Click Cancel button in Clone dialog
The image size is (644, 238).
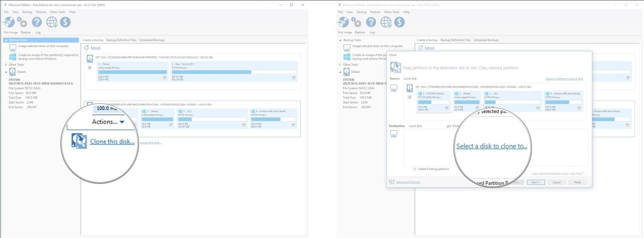pos(556,182)
